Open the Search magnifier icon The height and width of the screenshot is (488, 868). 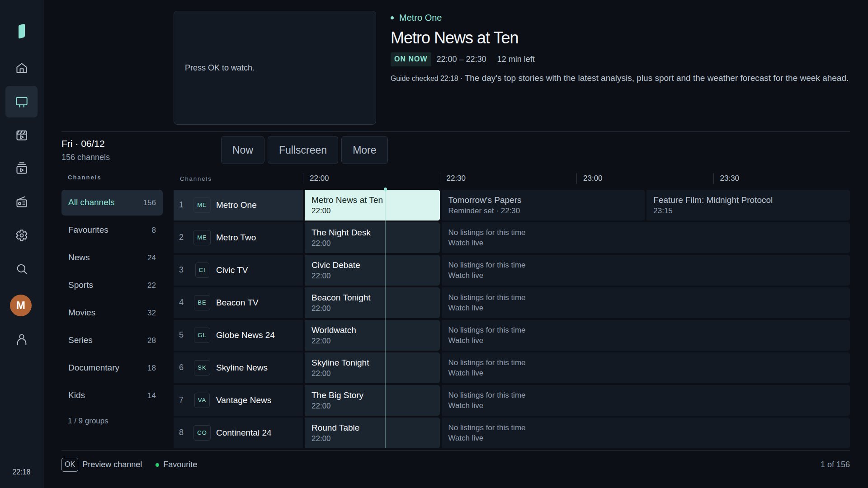(x=21, y=269)
